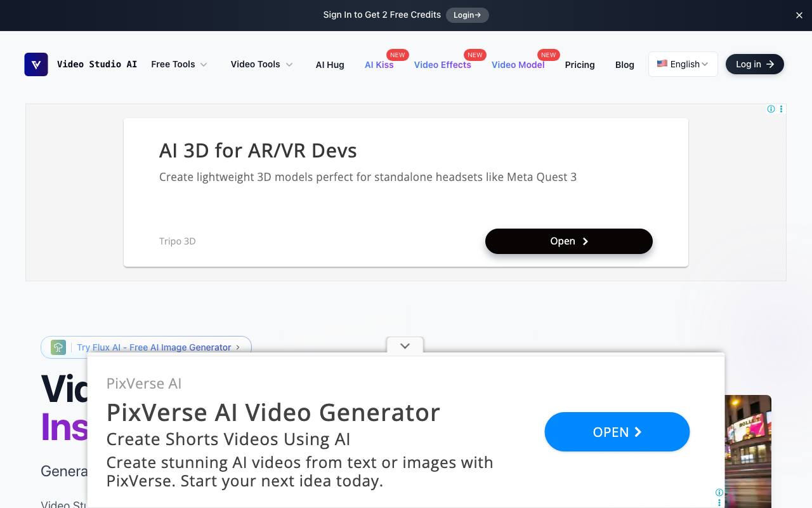Click the US flag icon in language selector
This screenshot has width=812, height=508.
(662, 63)
